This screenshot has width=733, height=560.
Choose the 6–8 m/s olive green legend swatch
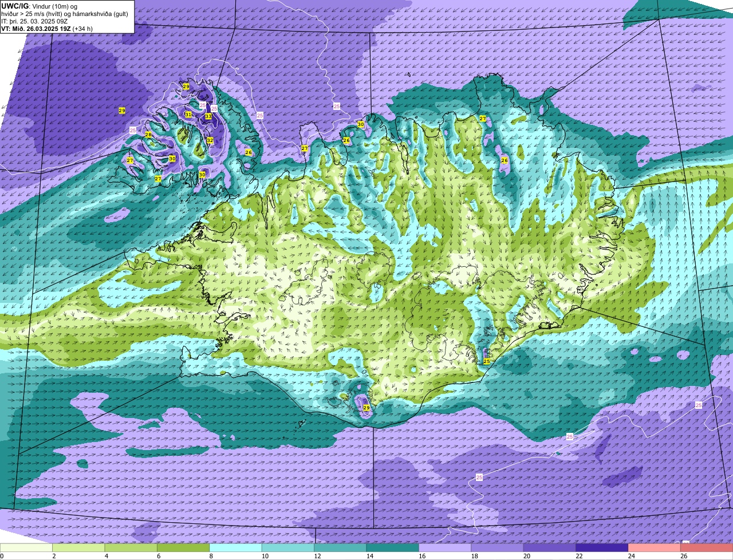point(184,547)
